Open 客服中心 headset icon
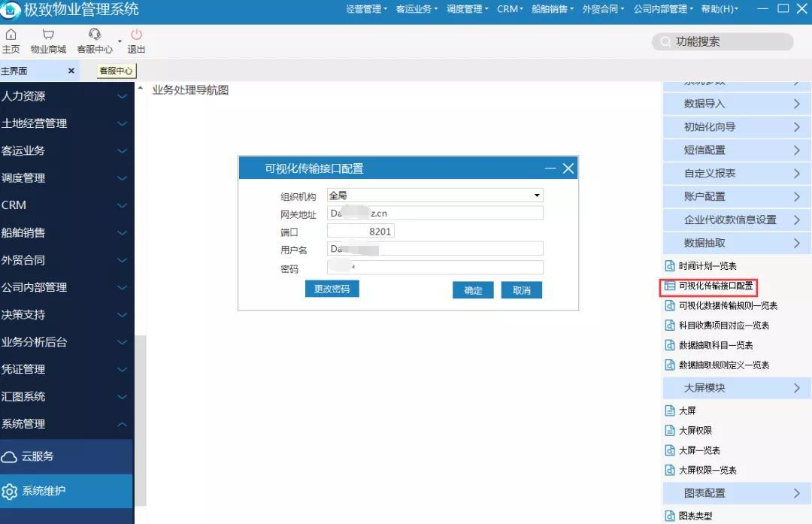 (94, 34)
